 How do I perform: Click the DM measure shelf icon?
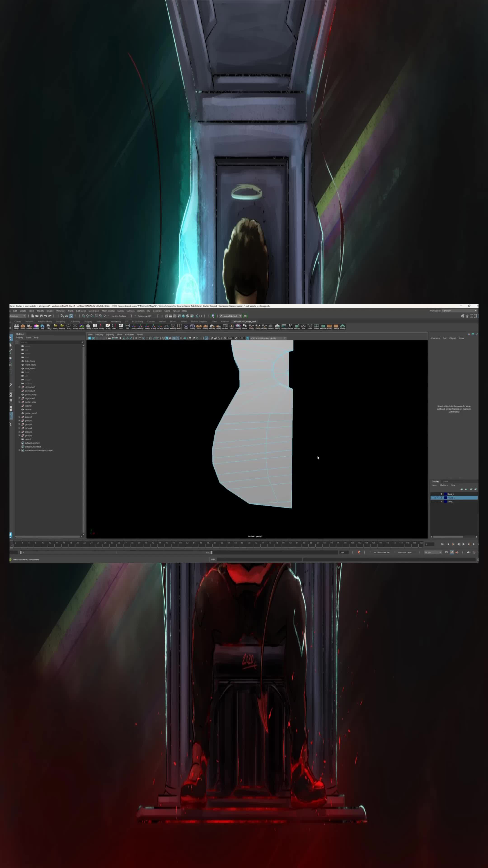click(x=127, y=326)
